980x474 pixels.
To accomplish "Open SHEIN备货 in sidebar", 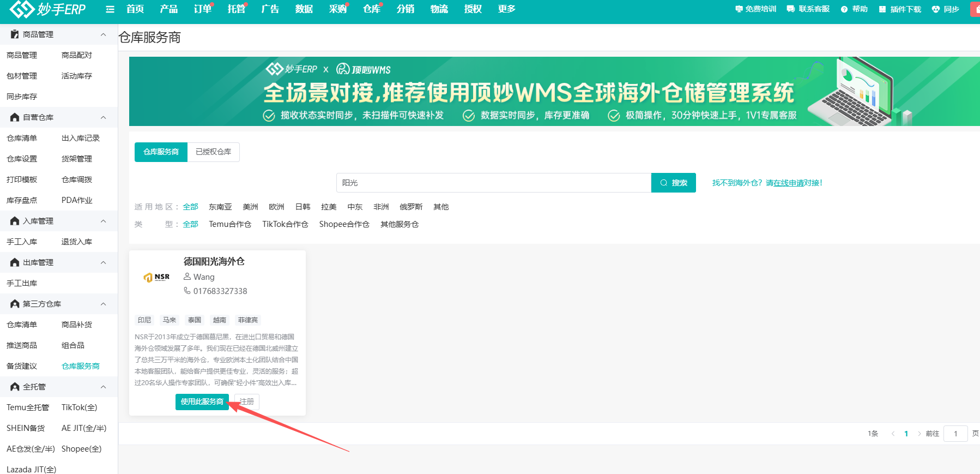I will click(x=26, y=428).
